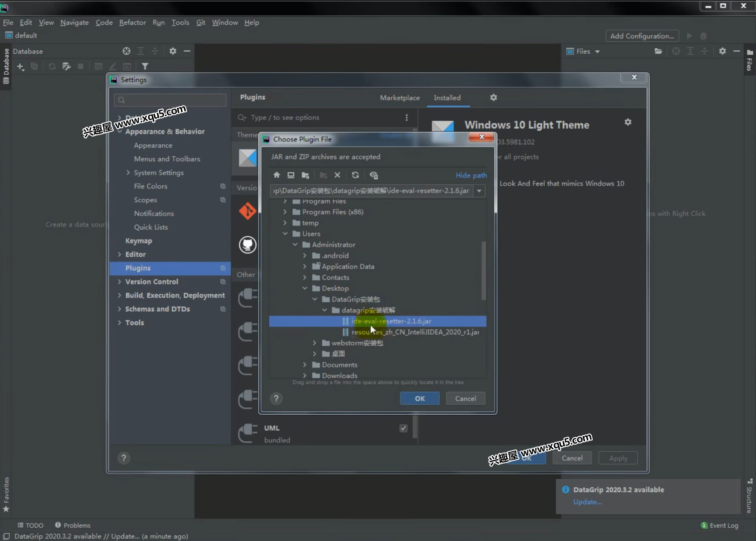
Task: Select resources_zh_CN_IntelliJIDEA_2020_r1.jar file
Action: (x=378, y=332)
